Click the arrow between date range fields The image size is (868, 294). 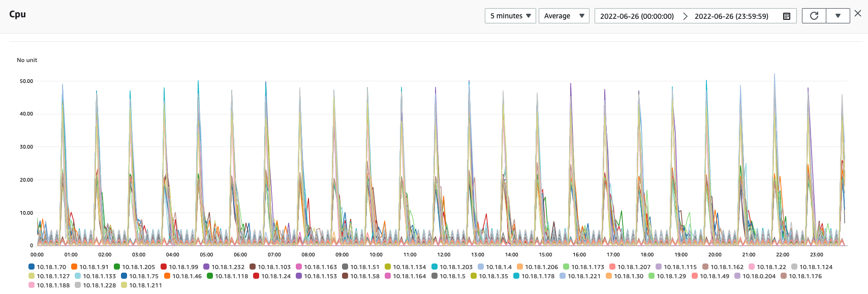685,16
